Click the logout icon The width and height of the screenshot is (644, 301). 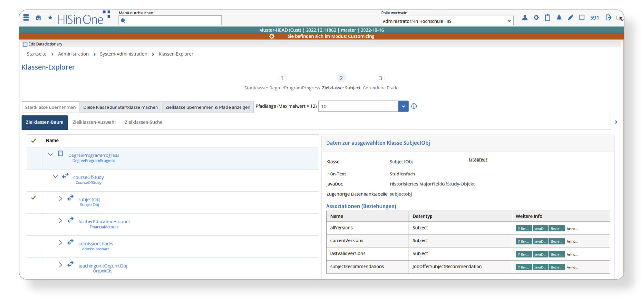(x=608, y=18)
